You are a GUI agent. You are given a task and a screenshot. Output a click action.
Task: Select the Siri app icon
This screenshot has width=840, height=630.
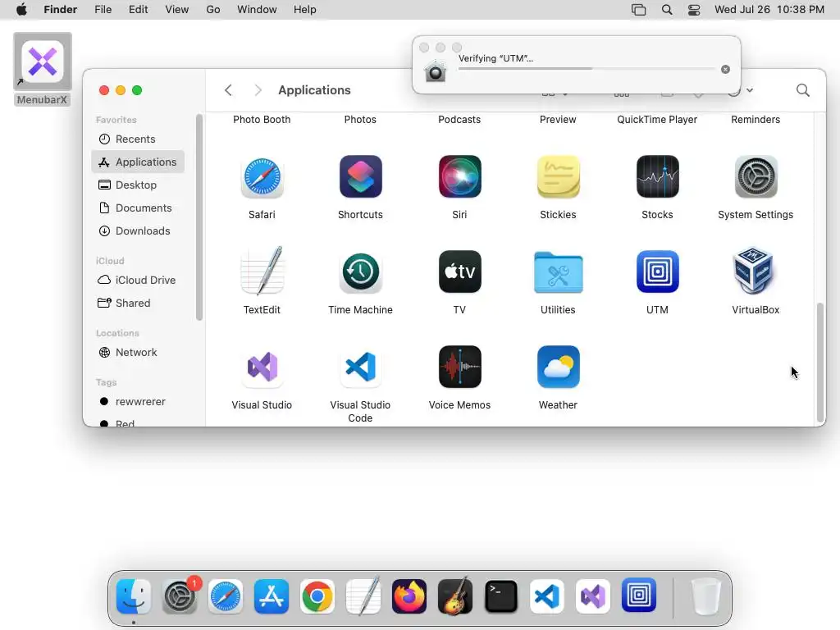pyautogui.click(x=459, y=177)
